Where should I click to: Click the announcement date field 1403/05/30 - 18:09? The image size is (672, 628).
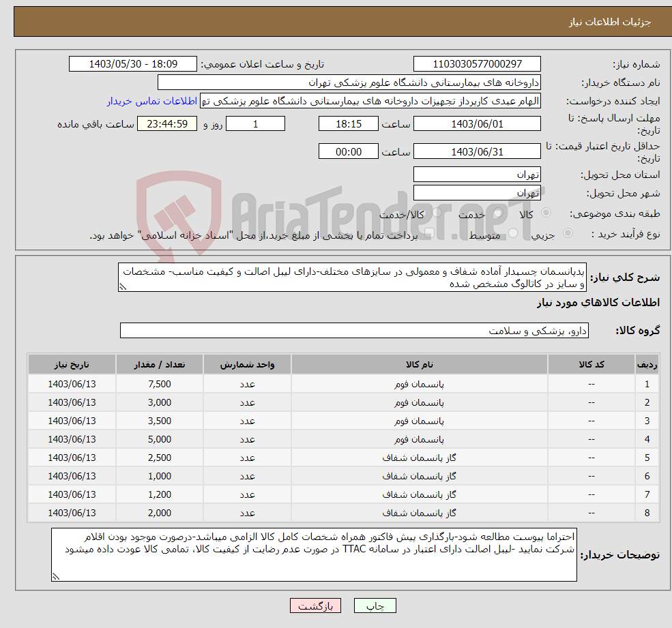coord(133,64)
